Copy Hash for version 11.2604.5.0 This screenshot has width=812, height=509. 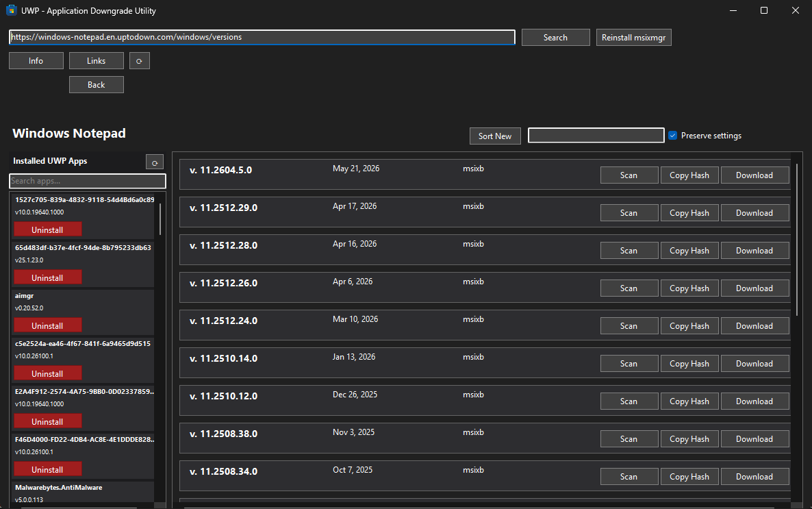coord(689,175)
